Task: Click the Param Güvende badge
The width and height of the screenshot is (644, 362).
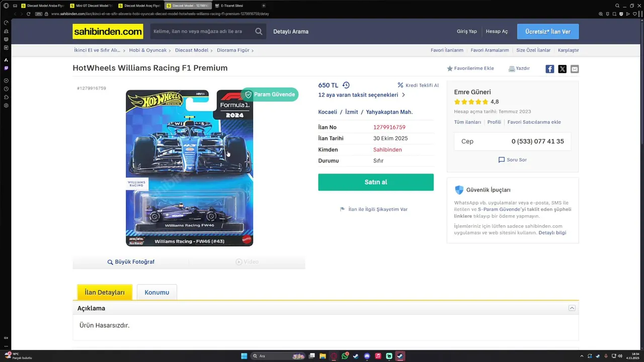Action: [270, 95]
